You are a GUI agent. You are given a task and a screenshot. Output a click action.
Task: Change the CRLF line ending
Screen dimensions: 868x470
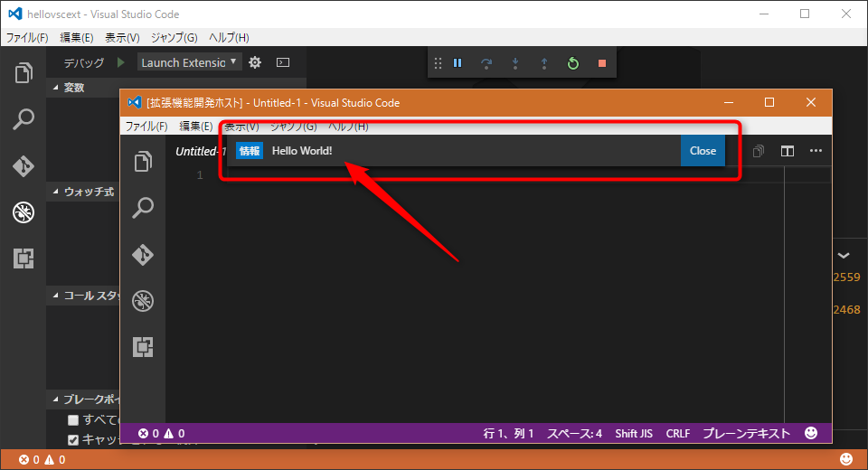pyautogui.click(x=678, y=434)
